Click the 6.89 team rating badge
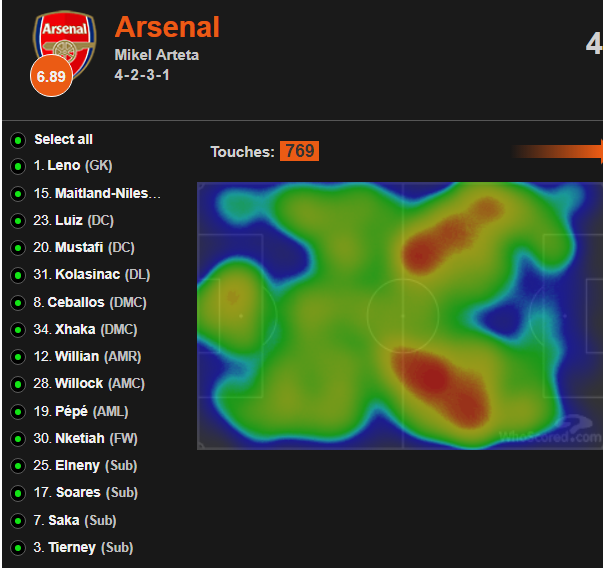The image size is (603, 568). tap(51, 76)
